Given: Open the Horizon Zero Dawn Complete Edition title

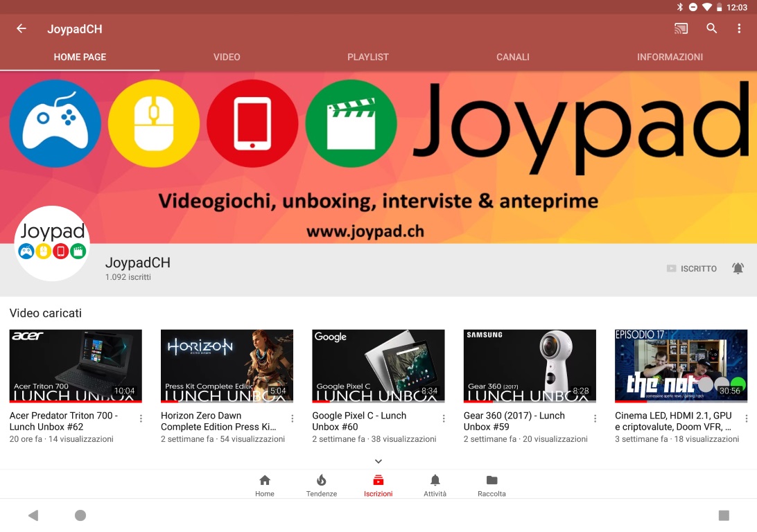Looking at the screenshot, I should (218, 421).
